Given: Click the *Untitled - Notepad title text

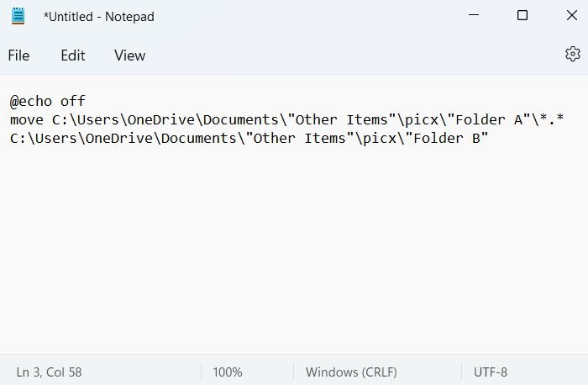Looking at the screenshot, I should coord(98,17).
